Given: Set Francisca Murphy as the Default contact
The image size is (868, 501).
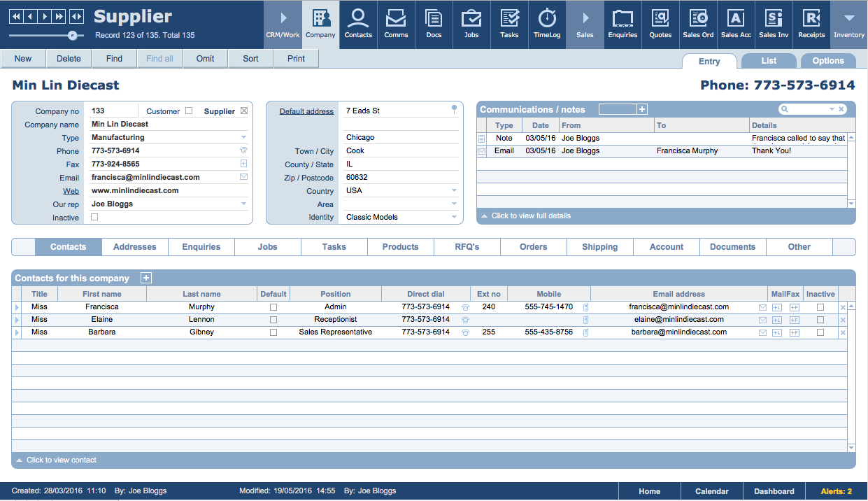Looking at the screenshot, I should coord(273,306).
